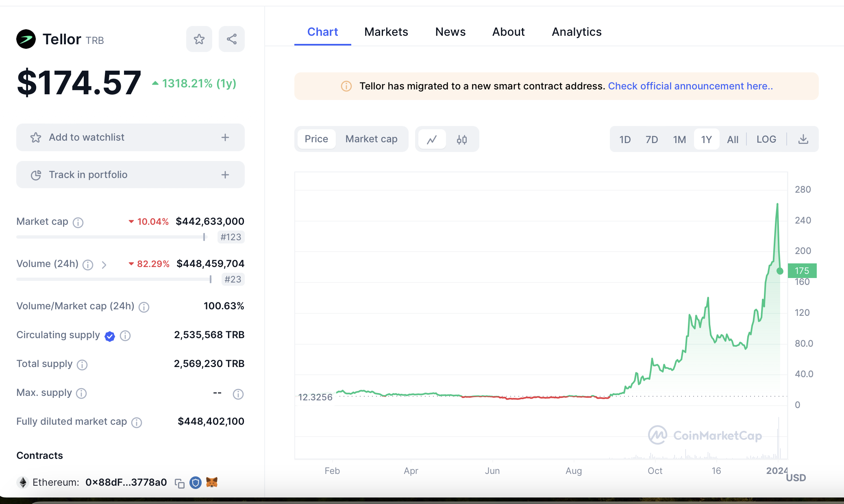Switch chart to Market cap mode
844x504 pixels.
(371, 139)
